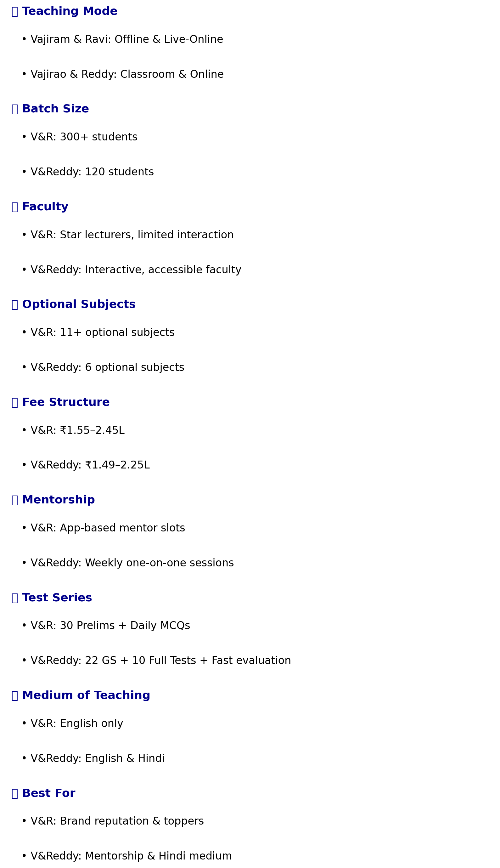Click the icon next to Faculty heading
The width and height of the screenshot is (500, 868).
(14, 207)
